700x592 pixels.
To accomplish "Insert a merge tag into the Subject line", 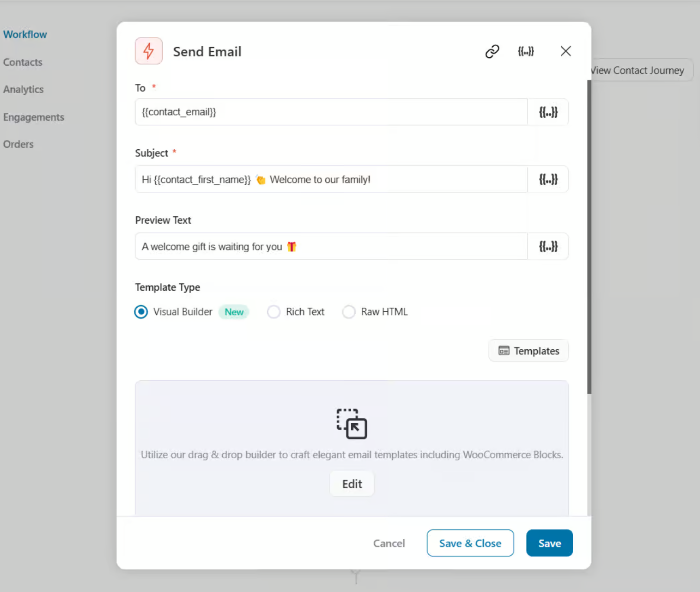I will coord(548,179).
